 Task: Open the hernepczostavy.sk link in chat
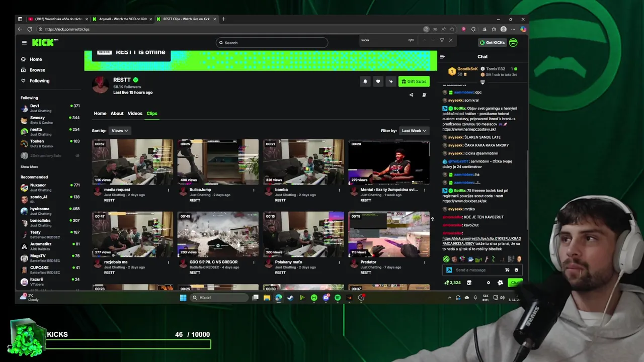click(x=469, y=130)
